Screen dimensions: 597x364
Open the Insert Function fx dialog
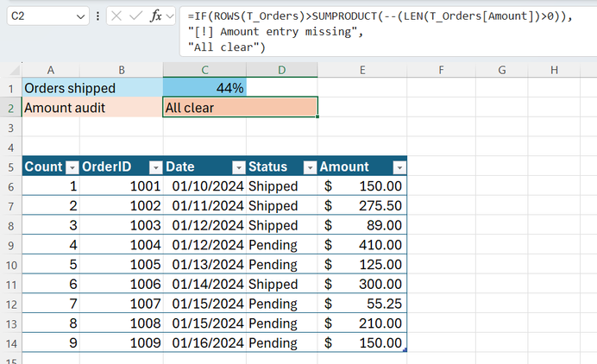pyautogui.click(x=156, y=16)
